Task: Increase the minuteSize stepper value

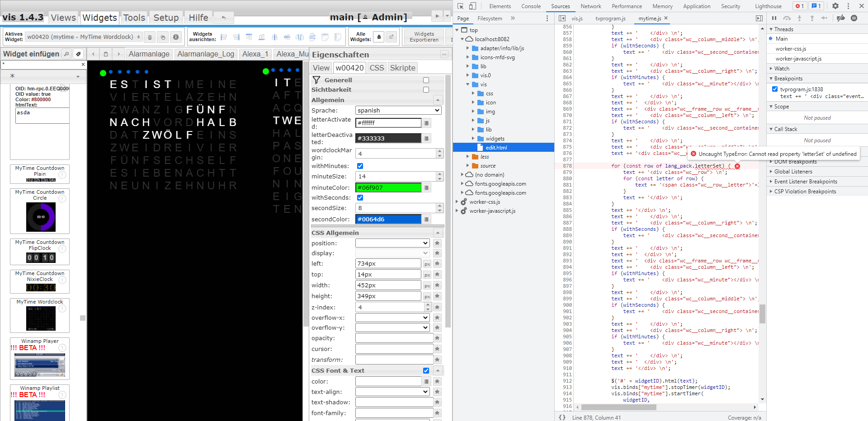Action: [439, 174]
